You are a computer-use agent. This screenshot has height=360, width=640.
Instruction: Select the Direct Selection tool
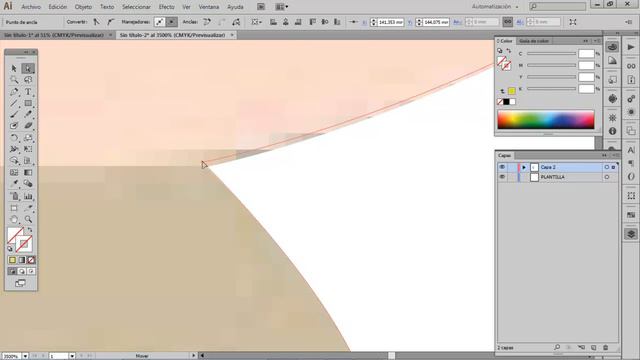pyautogui.click(x=28, y=68)
